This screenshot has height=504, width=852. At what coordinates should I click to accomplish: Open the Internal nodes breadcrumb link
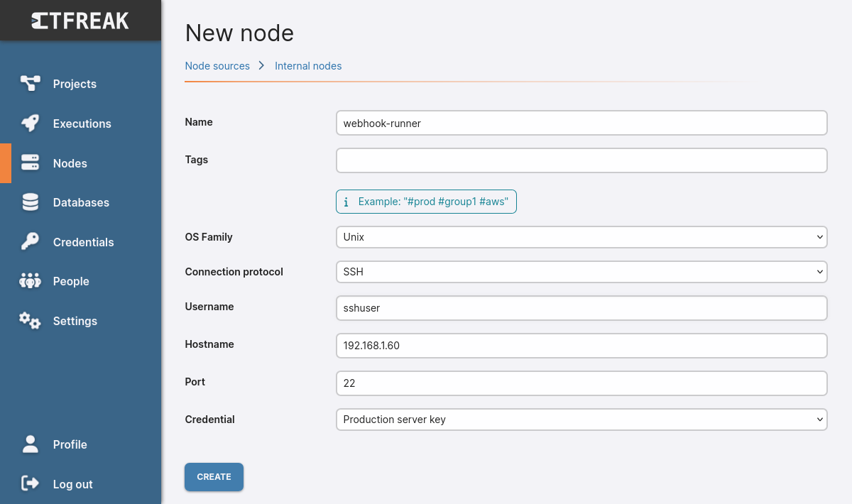pos(308,65)
